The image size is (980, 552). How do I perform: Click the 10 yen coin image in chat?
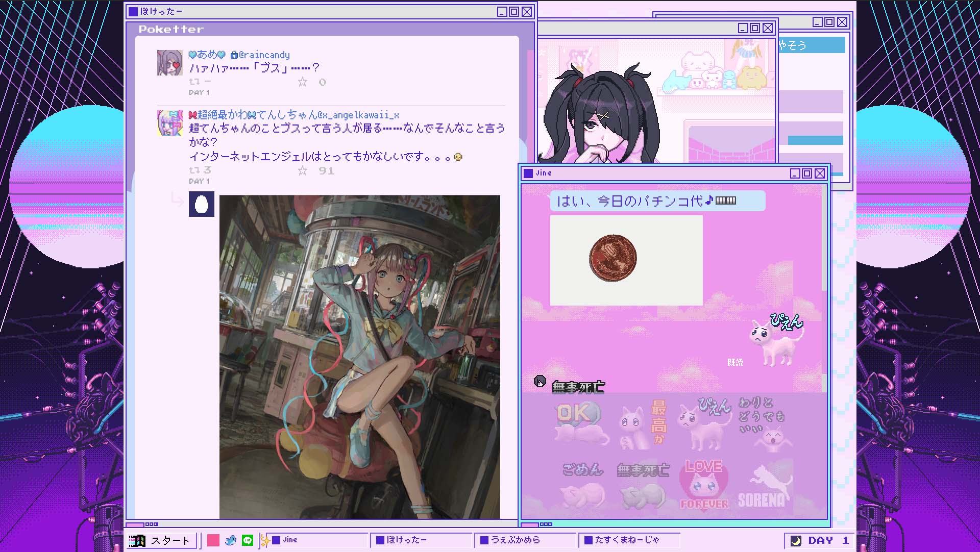[x=613, y=258]
